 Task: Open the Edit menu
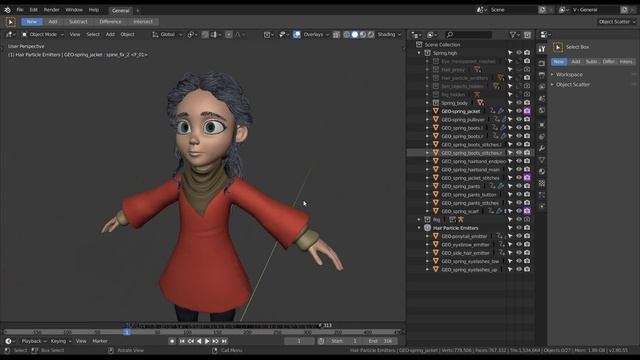pos(33,10)
